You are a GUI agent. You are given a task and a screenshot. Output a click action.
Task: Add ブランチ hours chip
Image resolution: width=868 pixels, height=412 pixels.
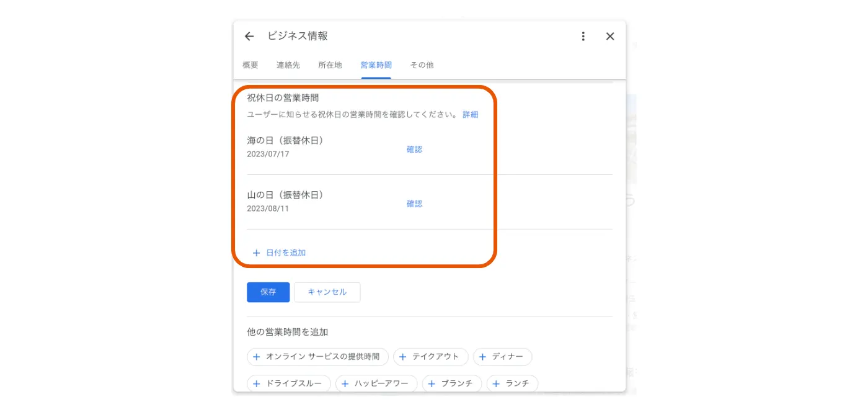pyautogui.click(x=452, y=384)
